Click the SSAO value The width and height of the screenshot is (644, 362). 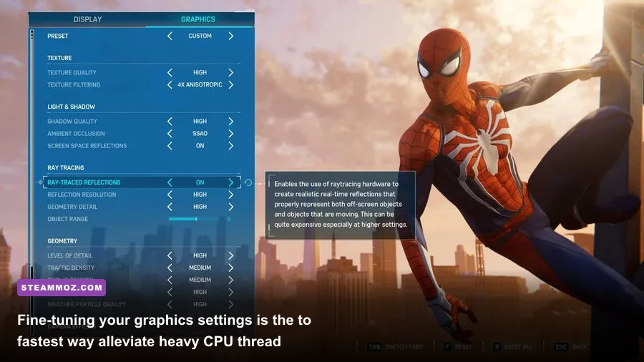(200, 134)
